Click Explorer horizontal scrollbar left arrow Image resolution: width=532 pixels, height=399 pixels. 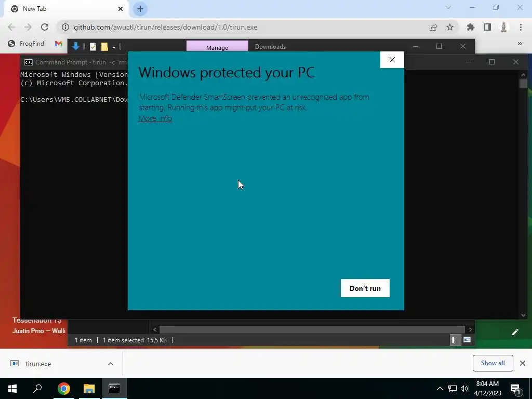(x=155, y=329)
